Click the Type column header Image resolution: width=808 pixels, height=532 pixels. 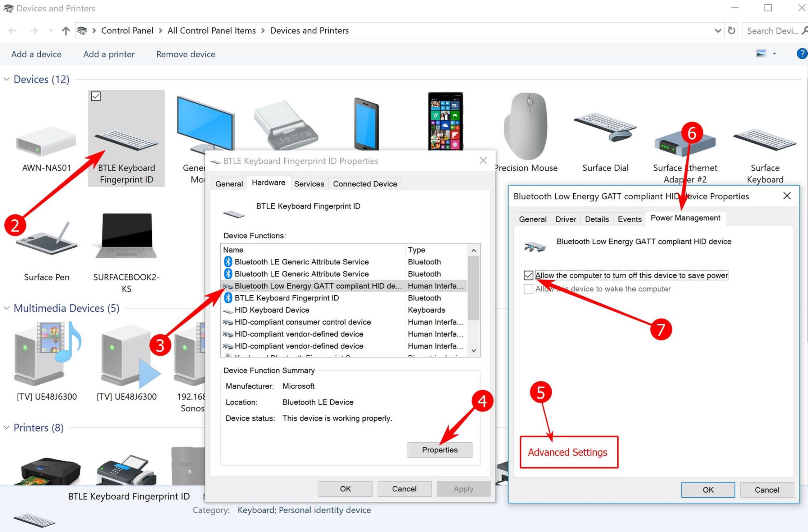436,250
